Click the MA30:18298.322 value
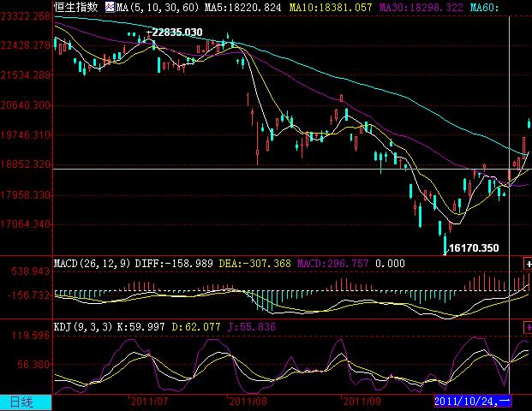 click(421, 8)
